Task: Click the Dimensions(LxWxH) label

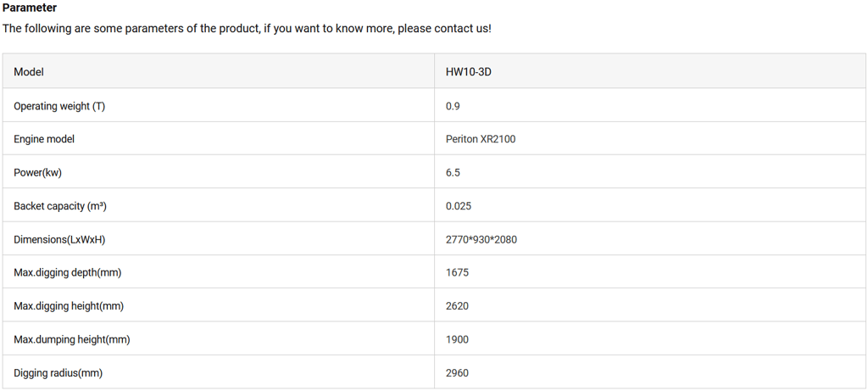Action: click(59, 239)
